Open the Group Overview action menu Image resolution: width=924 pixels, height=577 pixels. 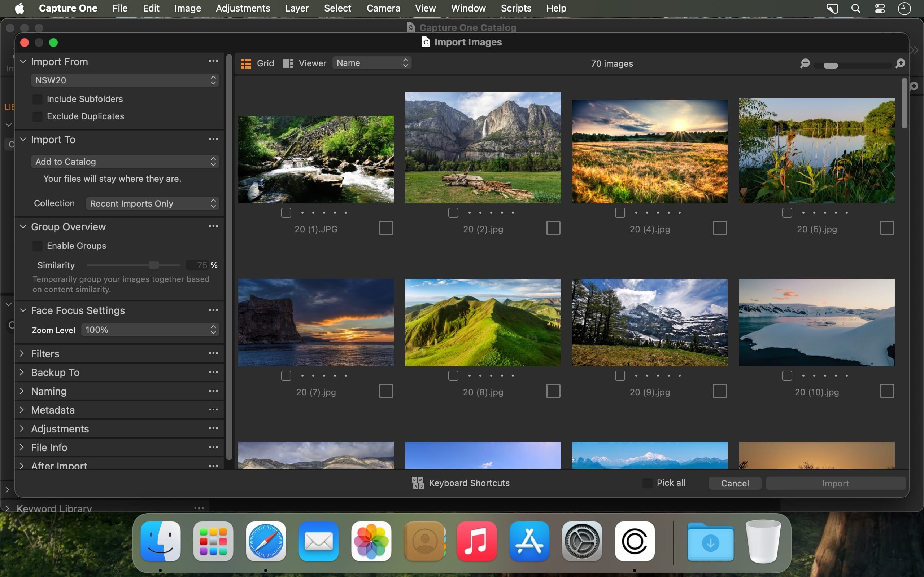213,226
